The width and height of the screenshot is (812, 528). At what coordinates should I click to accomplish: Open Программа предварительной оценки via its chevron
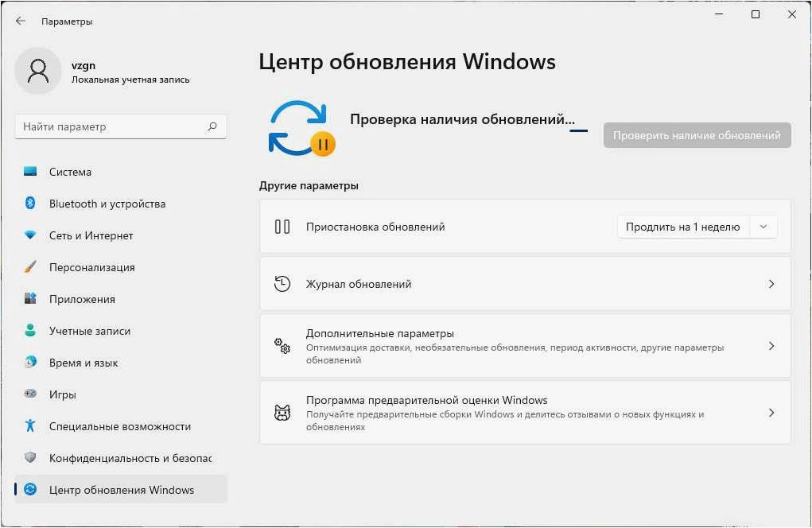(771, 413)
